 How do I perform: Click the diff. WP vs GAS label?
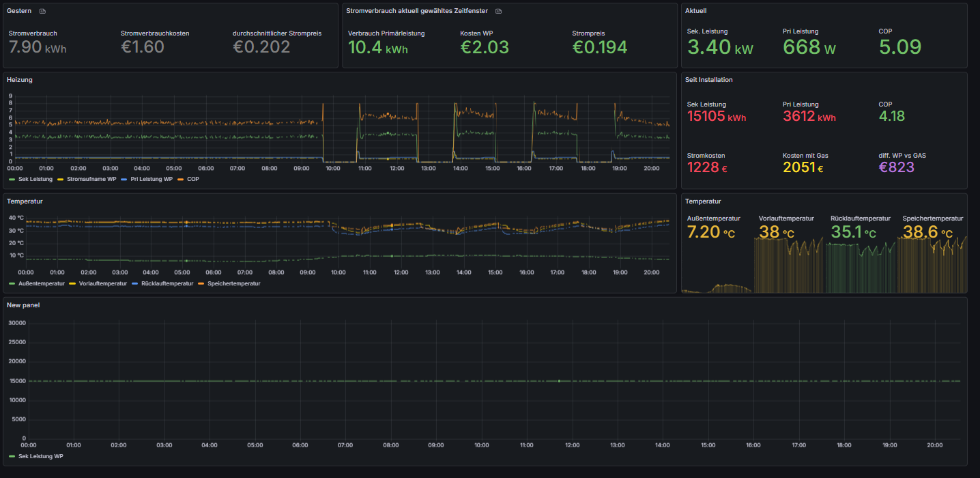click(x=902, y=155)
